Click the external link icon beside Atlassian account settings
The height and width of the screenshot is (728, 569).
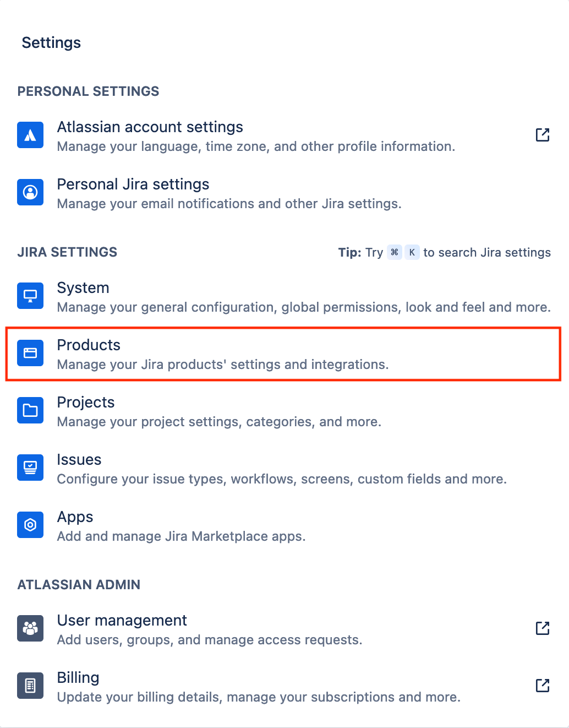coord(543,135)
